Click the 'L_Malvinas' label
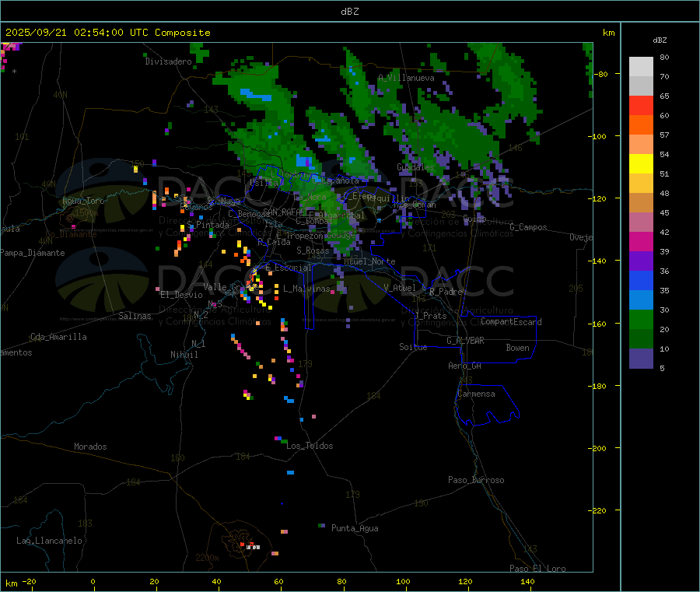Screen dimensions: 700x592 pyautogui.click(x=306, y=289)
